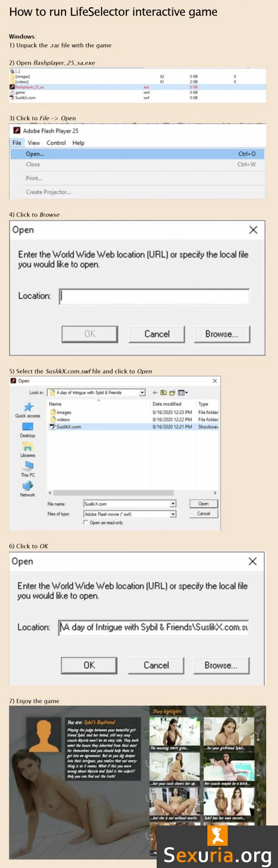Expand the File name combo box arrow
Viewport: 278px width, 868px height.
pos(173,504)
